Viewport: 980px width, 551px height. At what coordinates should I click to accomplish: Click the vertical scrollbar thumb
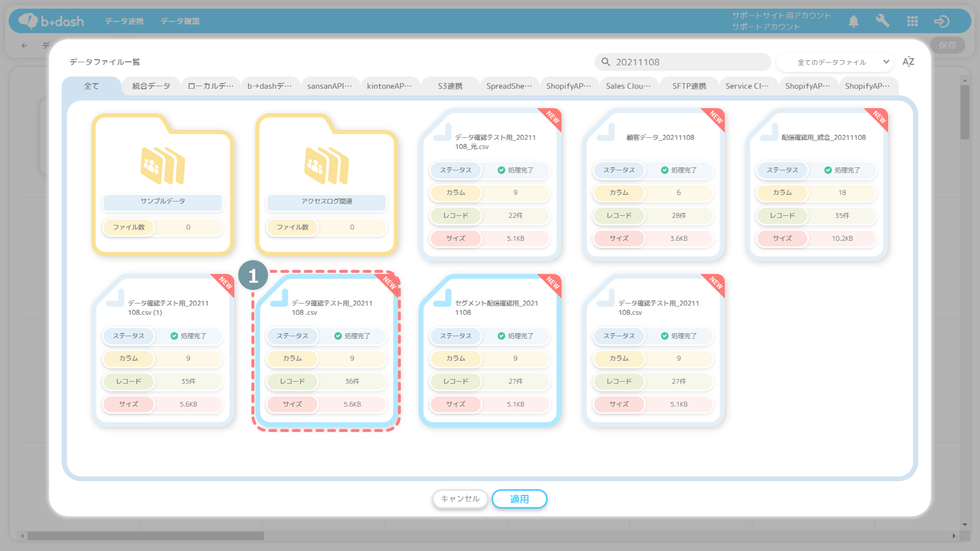coord(965,113)
